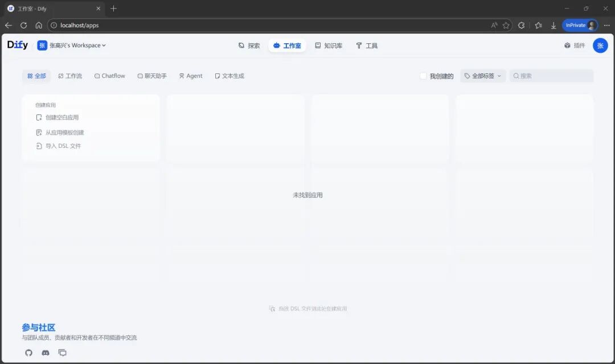Click the Dify logo

[x=17, y=45]
